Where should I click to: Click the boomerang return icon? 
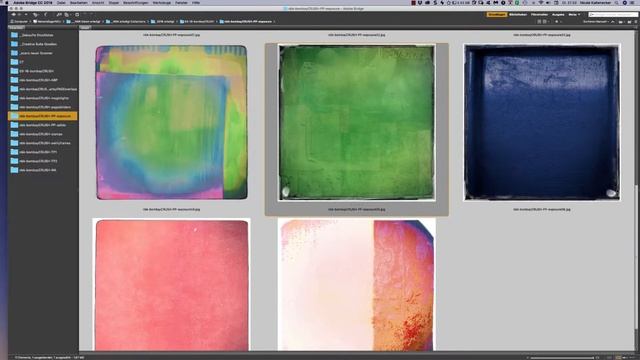tap(46, 15)
